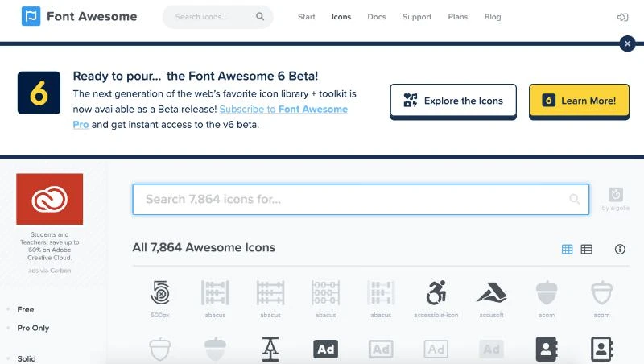The image size is (644, 364).
Task: Click the Font Awesome flag logo
Action: [31, 16]
